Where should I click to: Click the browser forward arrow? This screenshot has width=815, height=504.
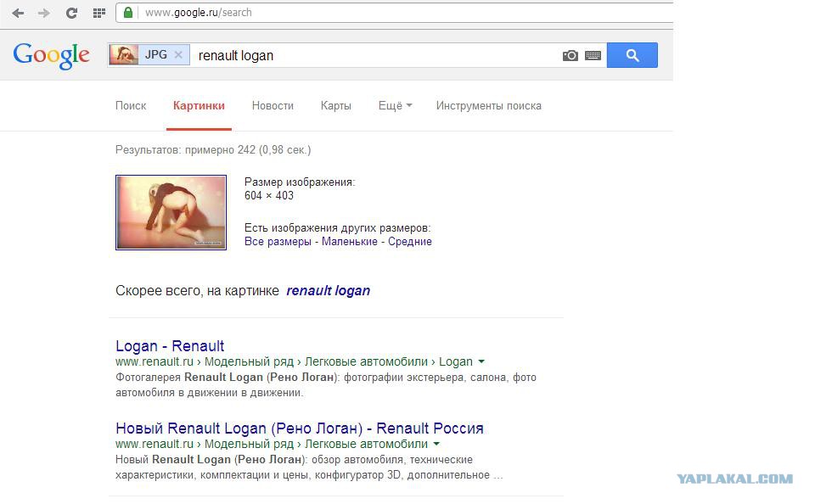(44, 13)
